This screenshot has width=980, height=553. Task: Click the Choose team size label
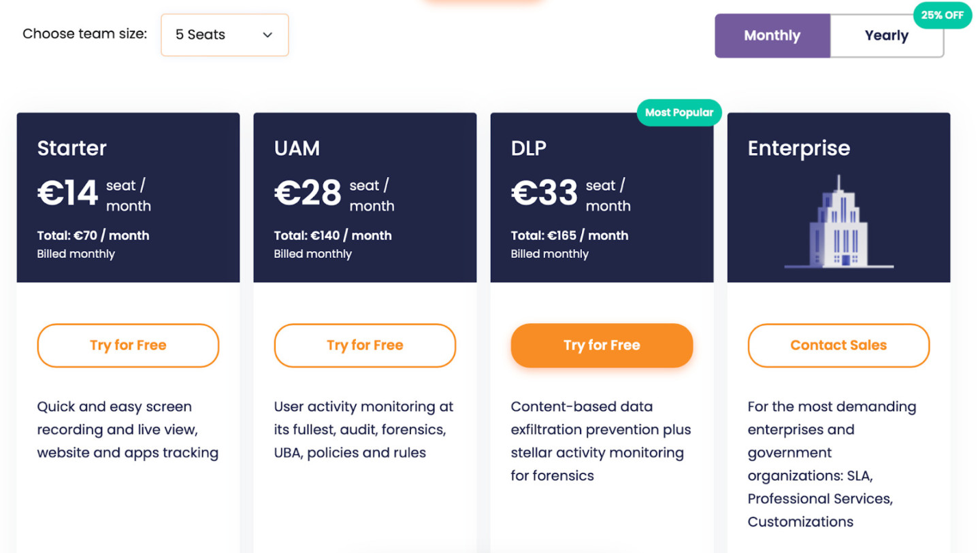click(84, 33)
